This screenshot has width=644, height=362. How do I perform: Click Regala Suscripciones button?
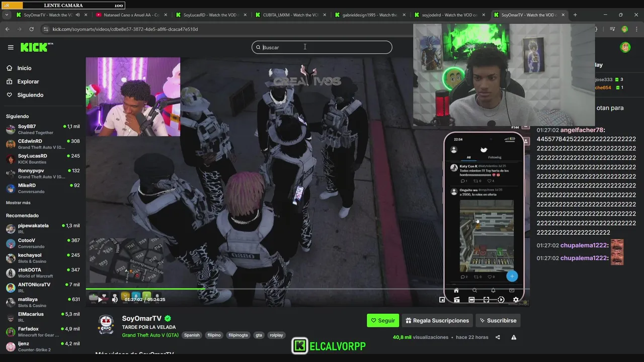pyautogui.click(x=437, y=320)
